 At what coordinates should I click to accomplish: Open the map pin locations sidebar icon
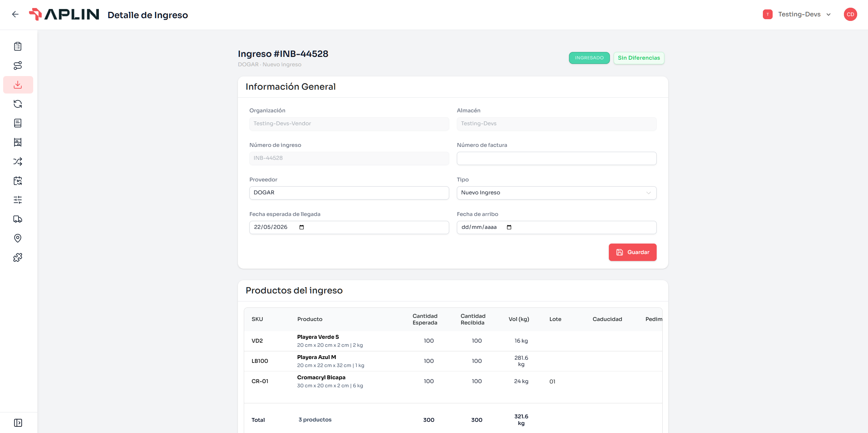click(x=18, y=238)
